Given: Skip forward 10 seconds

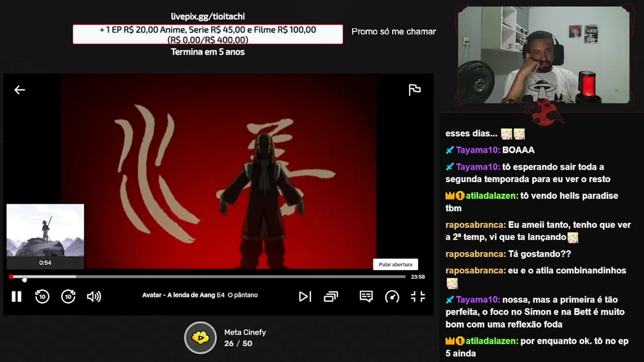Looking at the screenshot, I should [68, 297].
